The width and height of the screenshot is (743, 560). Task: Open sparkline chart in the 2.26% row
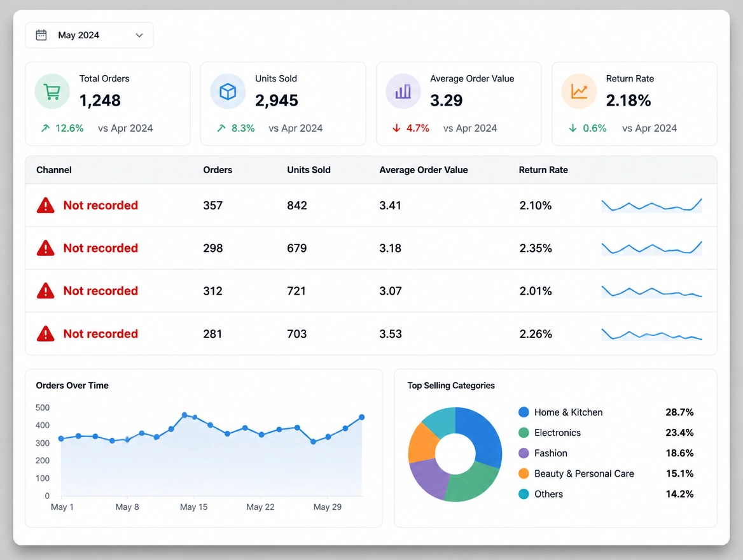click(x=652, y=334)
